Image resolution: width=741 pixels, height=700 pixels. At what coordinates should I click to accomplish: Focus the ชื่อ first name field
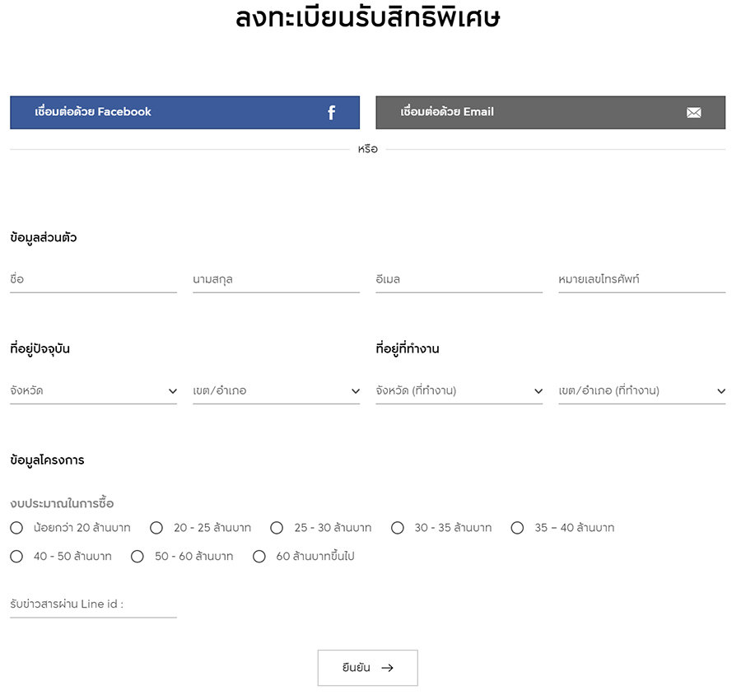(93, 280)
